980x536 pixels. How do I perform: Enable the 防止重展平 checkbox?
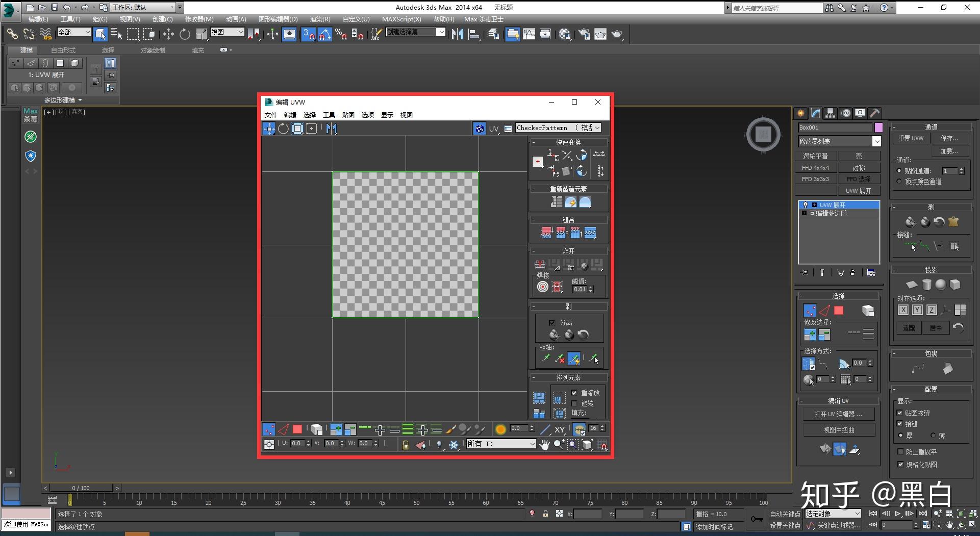(x=900, y=452)
